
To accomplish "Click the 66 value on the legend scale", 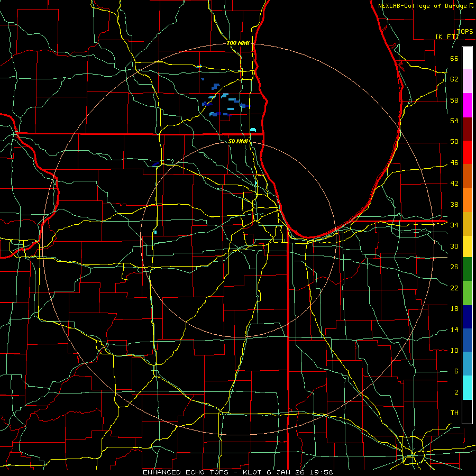I will (x=454, y=58).
